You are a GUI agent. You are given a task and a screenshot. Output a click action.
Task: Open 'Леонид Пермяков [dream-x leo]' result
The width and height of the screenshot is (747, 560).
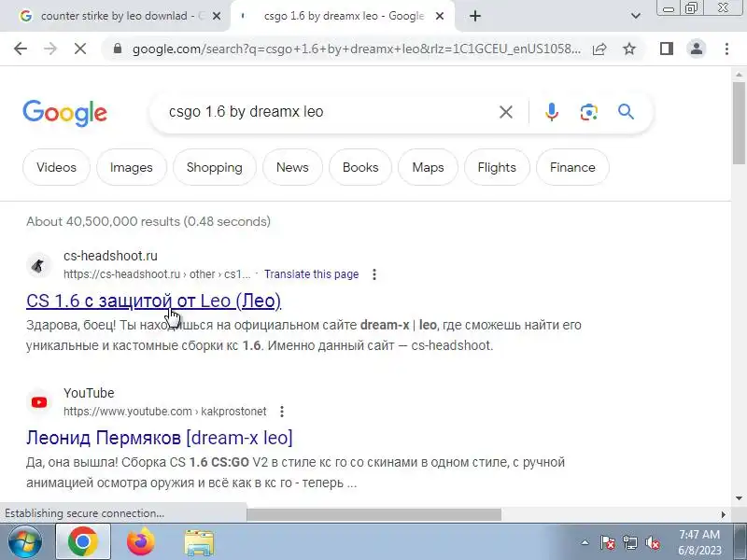point(159,438)
